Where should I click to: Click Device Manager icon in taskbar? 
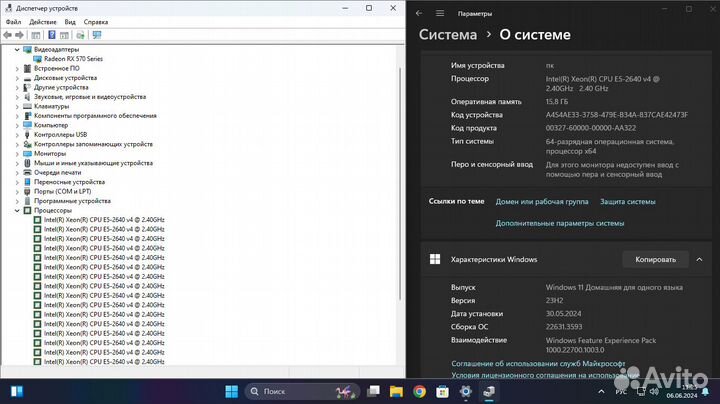pos(489,392)
